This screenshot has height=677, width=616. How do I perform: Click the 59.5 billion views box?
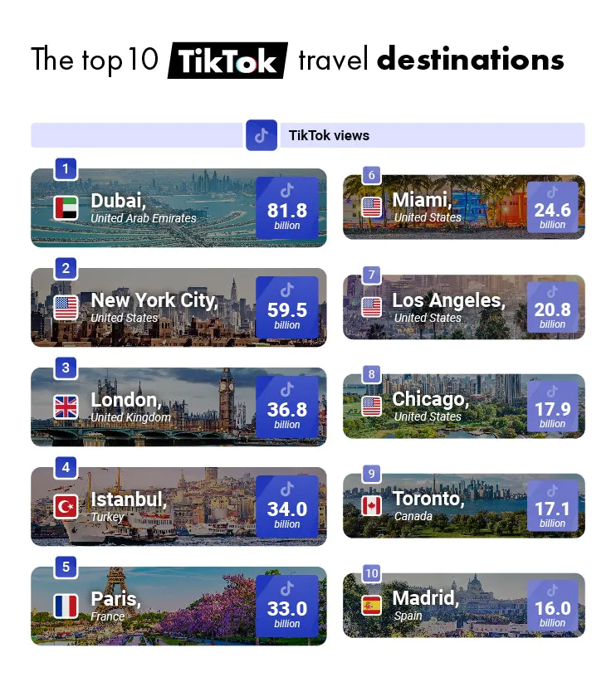pyautogui.click(x=287, y=308)
